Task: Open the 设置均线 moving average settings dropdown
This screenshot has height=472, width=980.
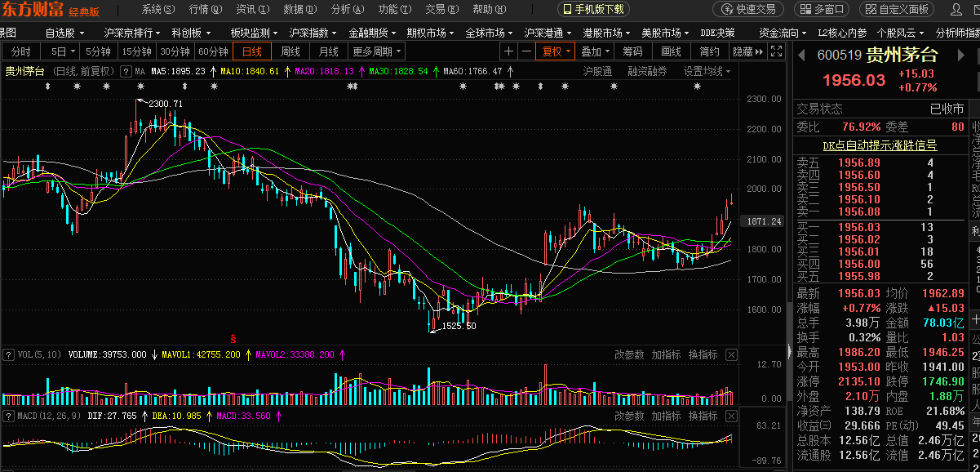Action: 707,71
